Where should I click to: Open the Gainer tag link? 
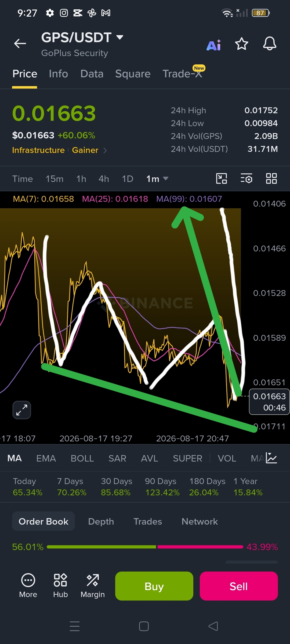pyautogui.click(x=85, y=150)
